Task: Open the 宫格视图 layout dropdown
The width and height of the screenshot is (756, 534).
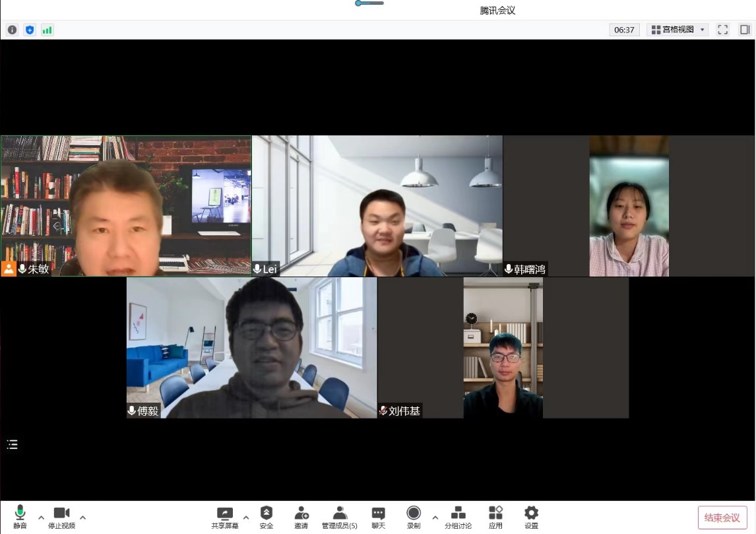Action: (x=678, y=30)
